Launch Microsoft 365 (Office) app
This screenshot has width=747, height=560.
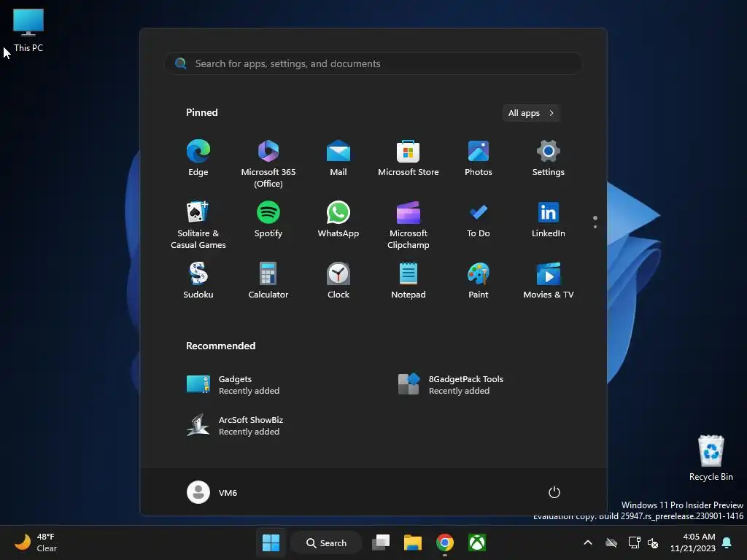click(x=268, y=163)
